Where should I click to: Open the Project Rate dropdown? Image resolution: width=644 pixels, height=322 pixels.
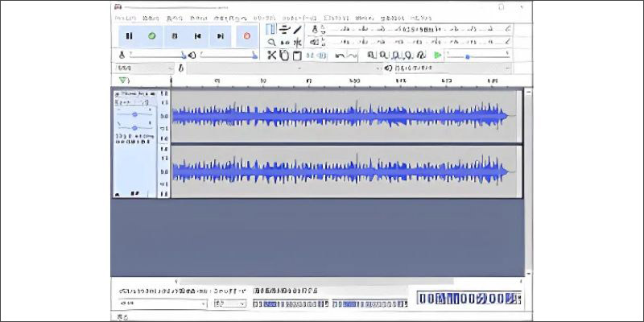[163, 303]
